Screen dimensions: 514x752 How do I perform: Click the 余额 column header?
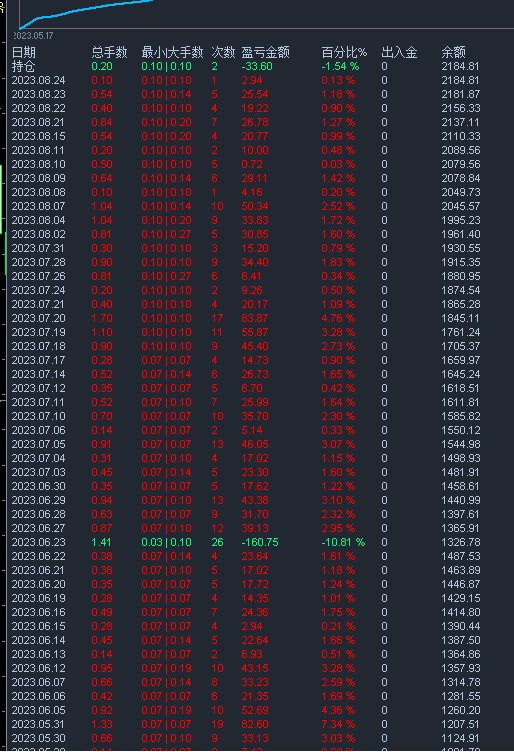pos(453,52)
